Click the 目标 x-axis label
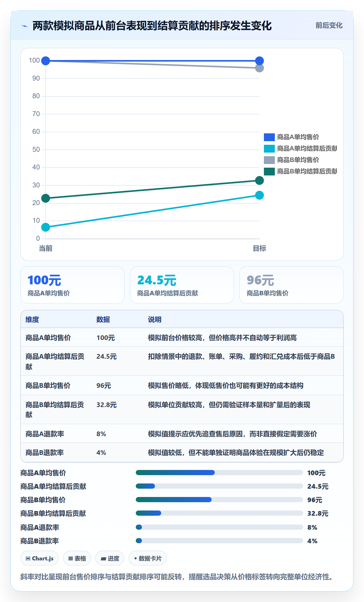The width and height of the screenshot is (364, 602). tap(259, 248)
